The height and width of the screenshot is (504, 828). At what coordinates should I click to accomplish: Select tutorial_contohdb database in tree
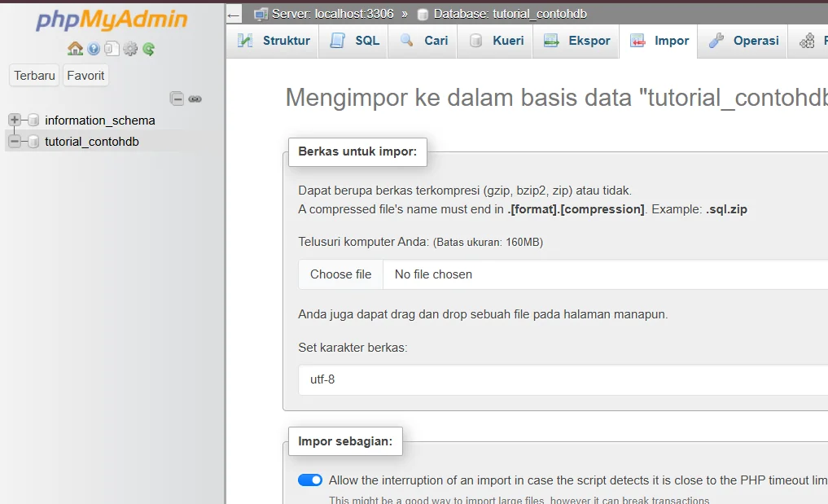pyautogui.click(x=92, y=142)
